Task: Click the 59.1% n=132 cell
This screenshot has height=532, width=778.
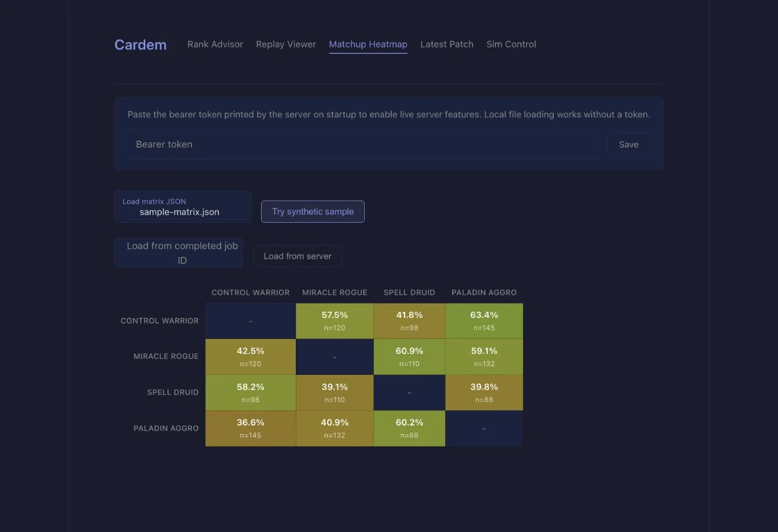Action: pyautogui.click(x=484, y=357)
